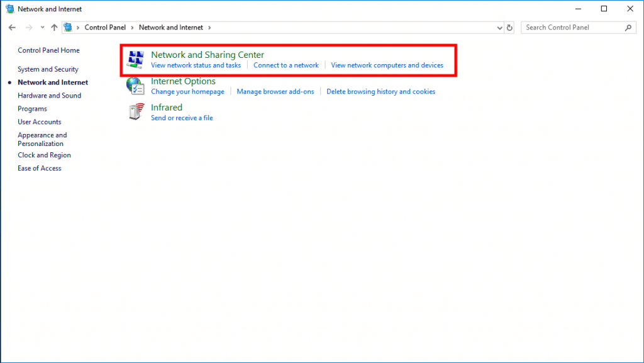Switch to Appearance and Personalization
Screen dimensions: 644x363
[x=42, y=139]
